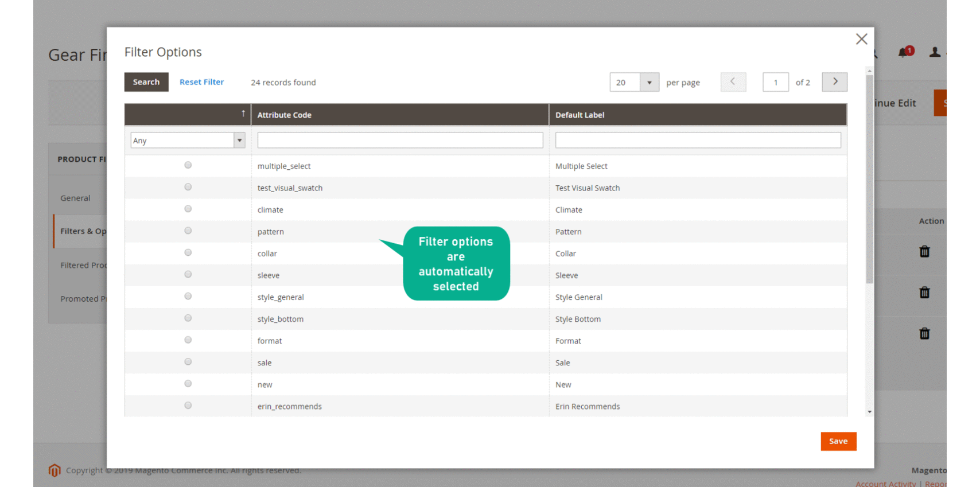Click the 'Style General' label cell
The image size is (980, 487).
click(578, 297)
